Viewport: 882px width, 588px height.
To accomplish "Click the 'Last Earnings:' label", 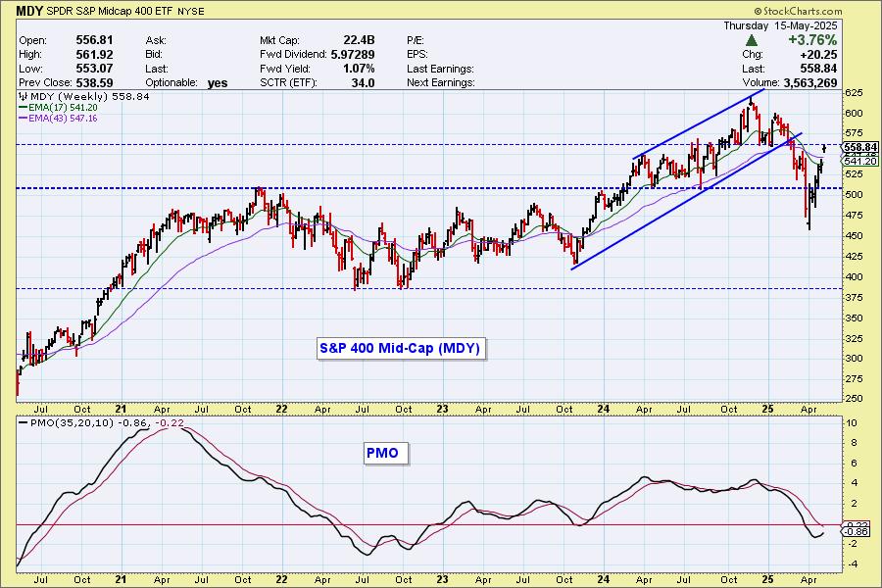I will point(440,69).
